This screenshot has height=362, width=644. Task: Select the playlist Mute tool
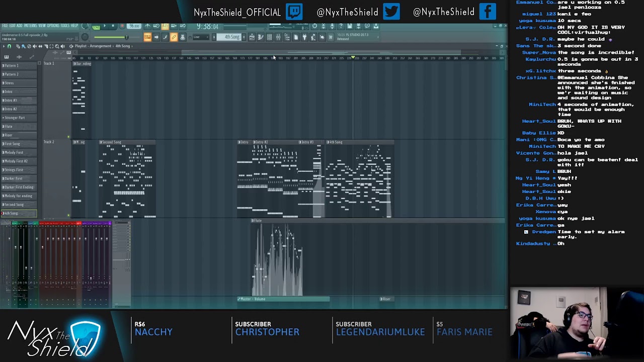coord(35,46)
